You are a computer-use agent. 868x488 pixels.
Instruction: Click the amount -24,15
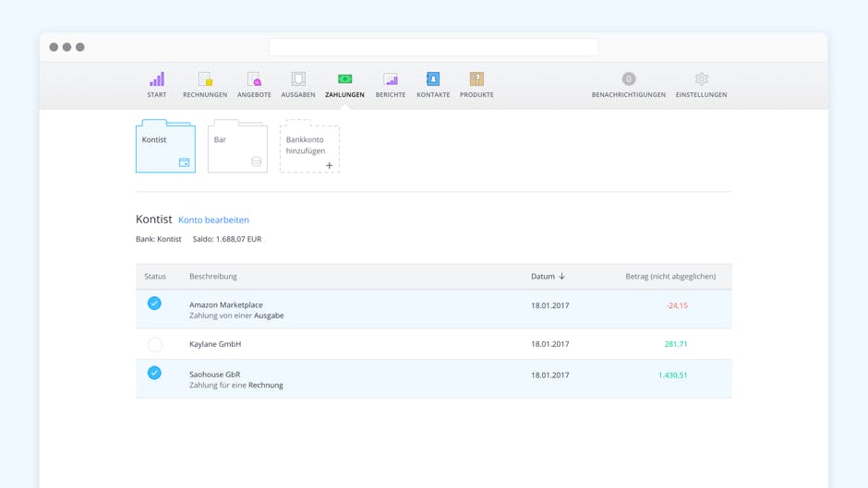coord(677,305)
